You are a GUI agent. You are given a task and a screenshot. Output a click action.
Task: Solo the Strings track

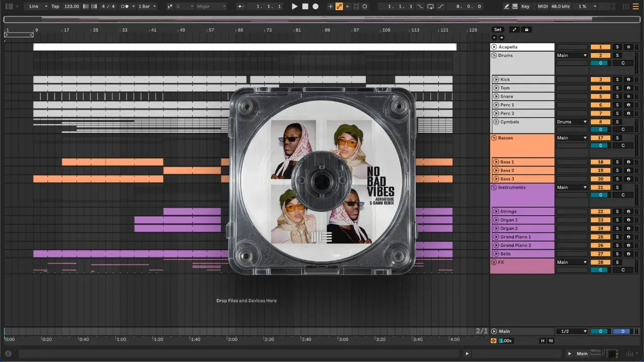point(617,212)
